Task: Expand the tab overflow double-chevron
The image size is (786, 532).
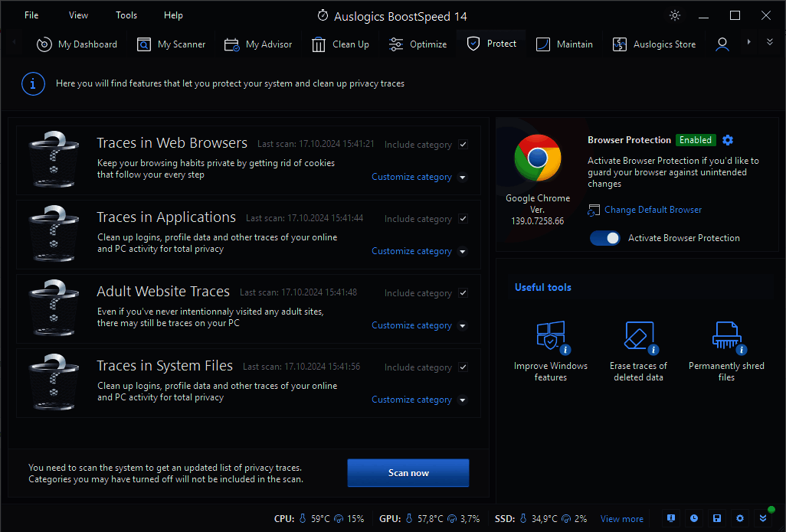Action: (x=770, y=42)
